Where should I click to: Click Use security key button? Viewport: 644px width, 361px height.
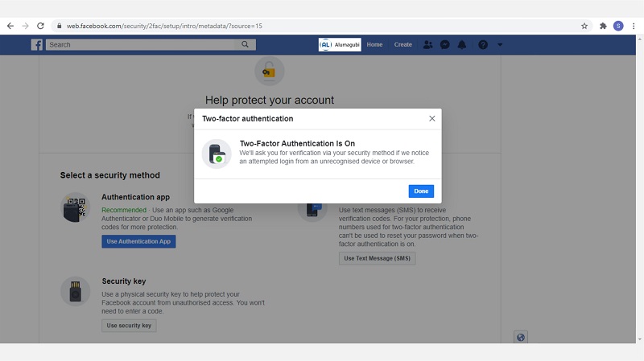(129, 326)
